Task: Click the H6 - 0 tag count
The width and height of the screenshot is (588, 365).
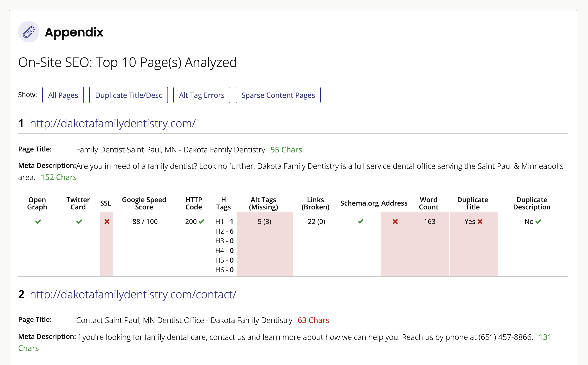Action: point(225,270)
